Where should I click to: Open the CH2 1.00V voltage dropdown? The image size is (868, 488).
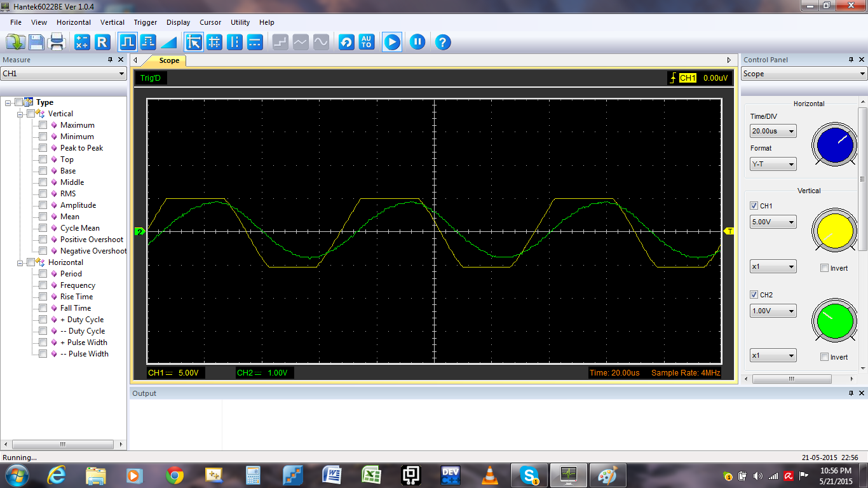point(773,311)
